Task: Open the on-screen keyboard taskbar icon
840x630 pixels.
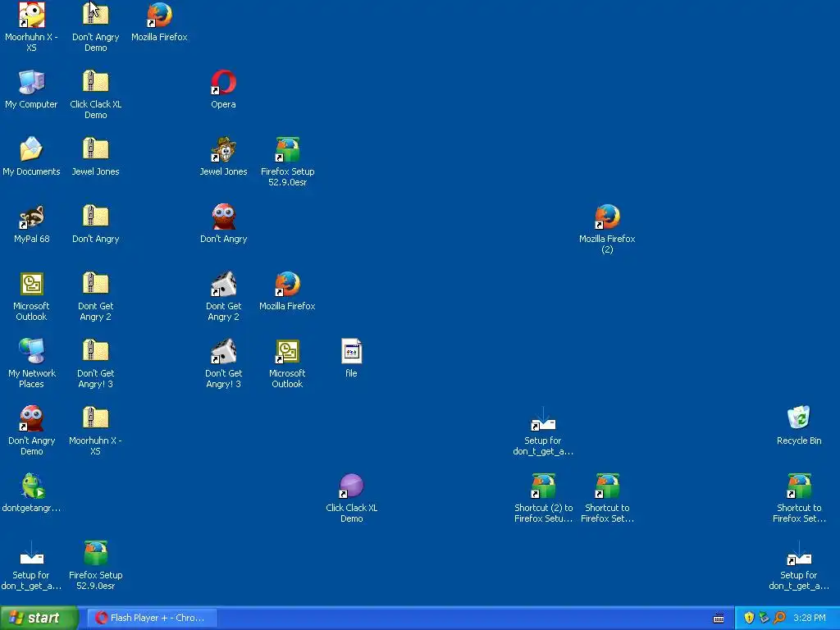Action: click(x=719, y=619)
